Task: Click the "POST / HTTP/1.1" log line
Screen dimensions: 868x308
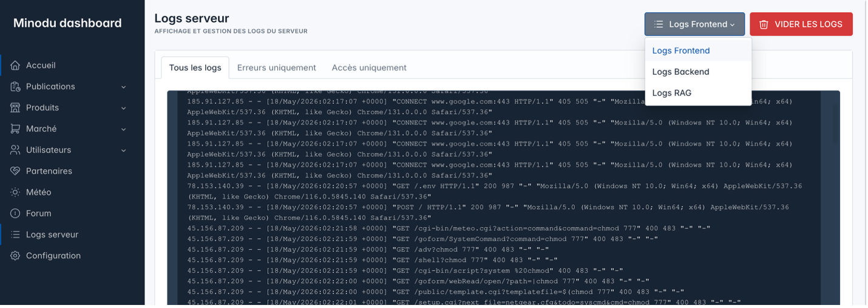Action: [488, 213]
